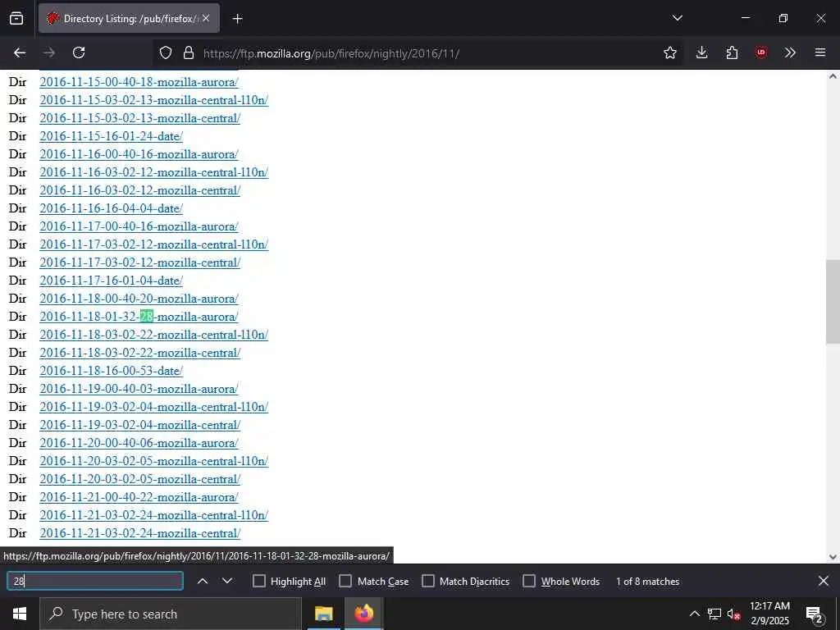
Task: Open 2016-11-19-03-02-04-mozilla-central directory
Action: (x=139, y=425)
